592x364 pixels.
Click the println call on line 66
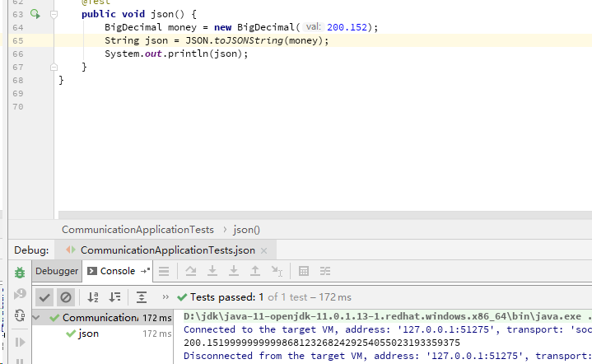pos(188,54)
